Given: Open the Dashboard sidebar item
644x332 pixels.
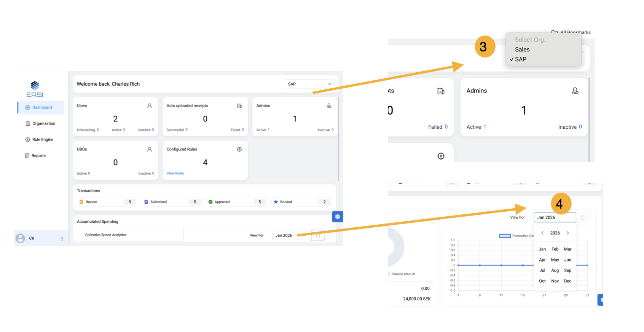Looking at the screenshot, I should [x=41, y=107].
